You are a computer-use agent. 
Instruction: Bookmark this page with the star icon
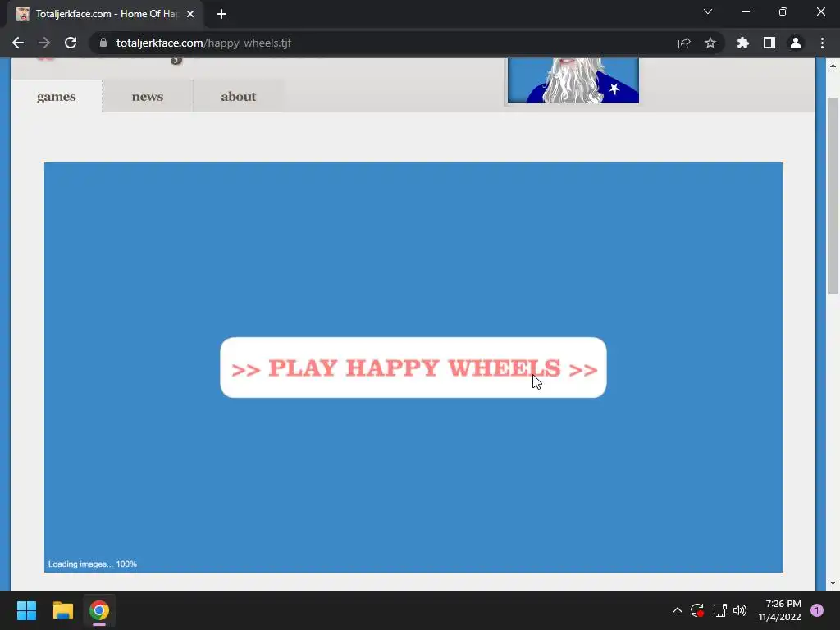(x=710, y=43)
